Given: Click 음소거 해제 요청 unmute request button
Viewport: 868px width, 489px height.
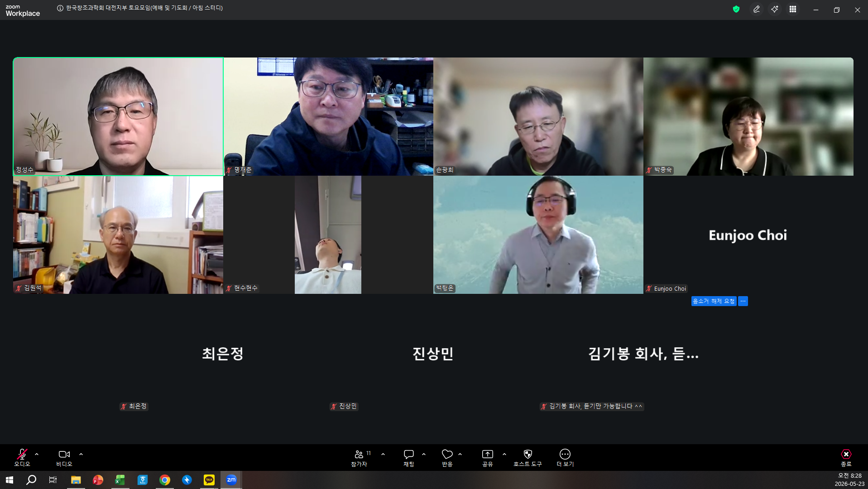Looking at the screenshot, I should point(714,301).
